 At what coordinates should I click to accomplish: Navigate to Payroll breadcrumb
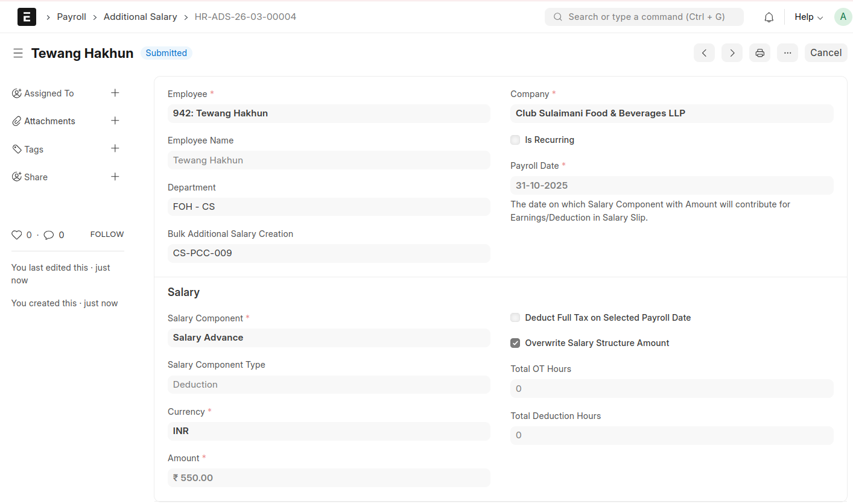72,17
